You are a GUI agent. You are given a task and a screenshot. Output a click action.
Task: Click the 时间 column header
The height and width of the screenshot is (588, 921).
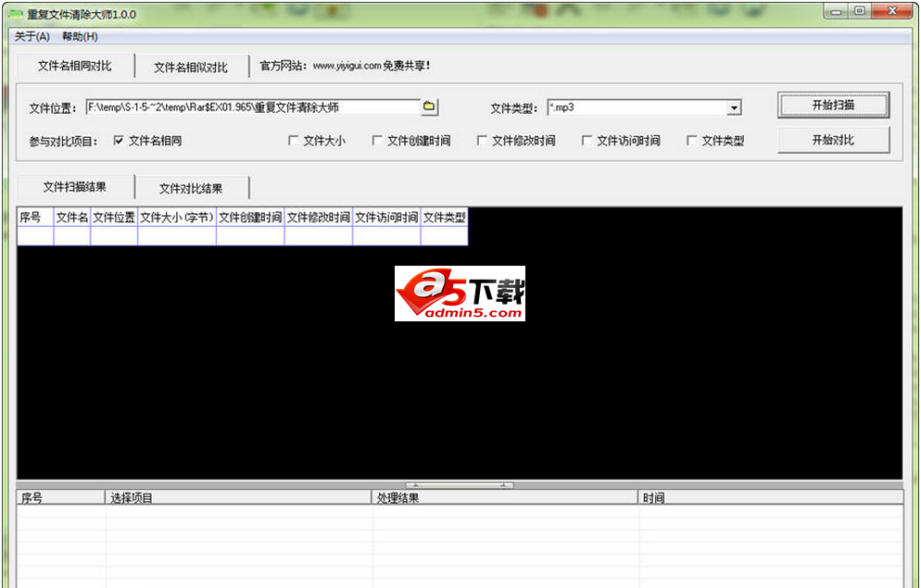pyautogui.click(x=771, y=498)
